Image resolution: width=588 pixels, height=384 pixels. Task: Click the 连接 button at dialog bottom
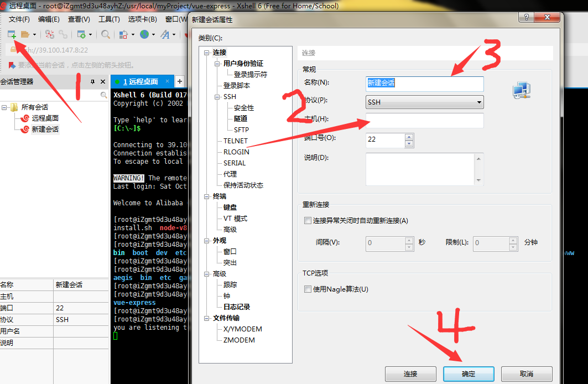tap(410, 374)
